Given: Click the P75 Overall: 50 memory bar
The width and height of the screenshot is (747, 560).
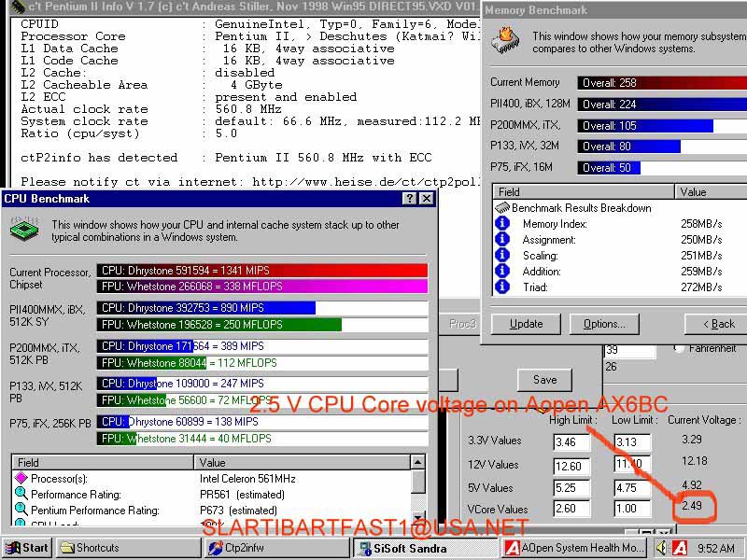Looking at the screenshot, I should (x=609, y=168).
